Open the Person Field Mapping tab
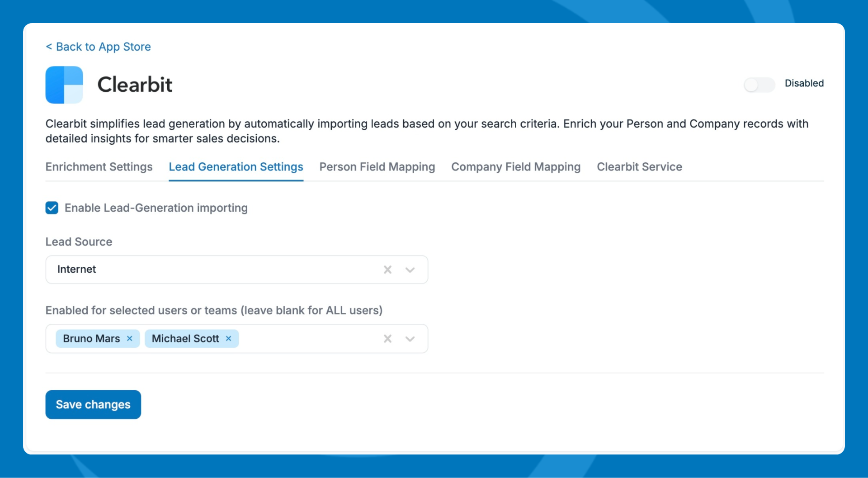868x478 pixels. 377,167
